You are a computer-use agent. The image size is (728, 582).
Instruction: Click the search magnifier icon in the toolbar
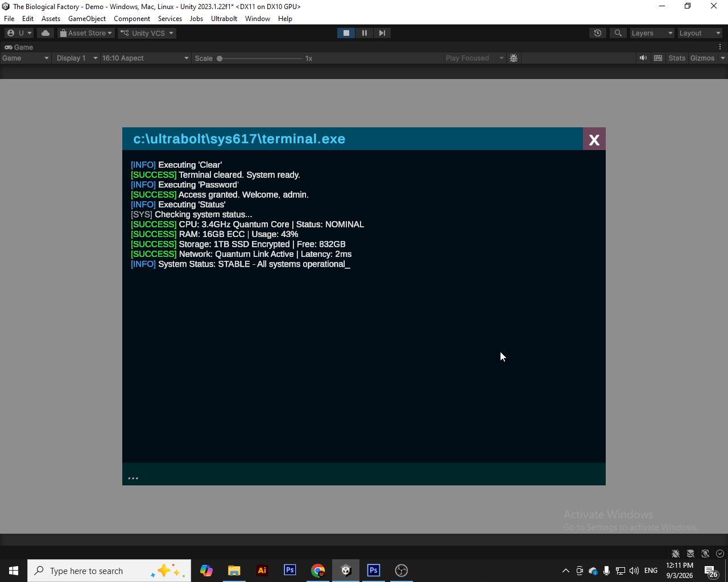click(x=618, y=33)
